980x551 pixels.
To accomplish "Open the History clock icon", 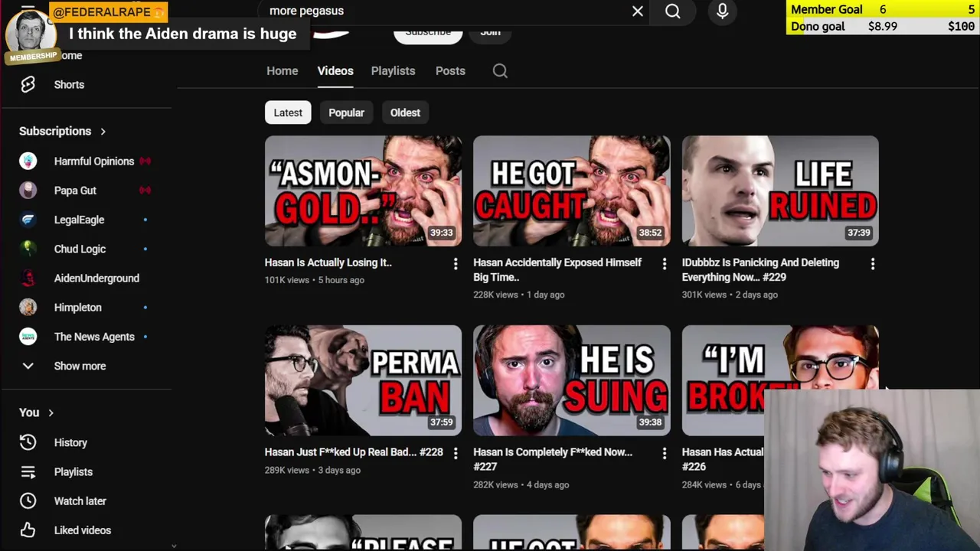I will pos(28,442).
